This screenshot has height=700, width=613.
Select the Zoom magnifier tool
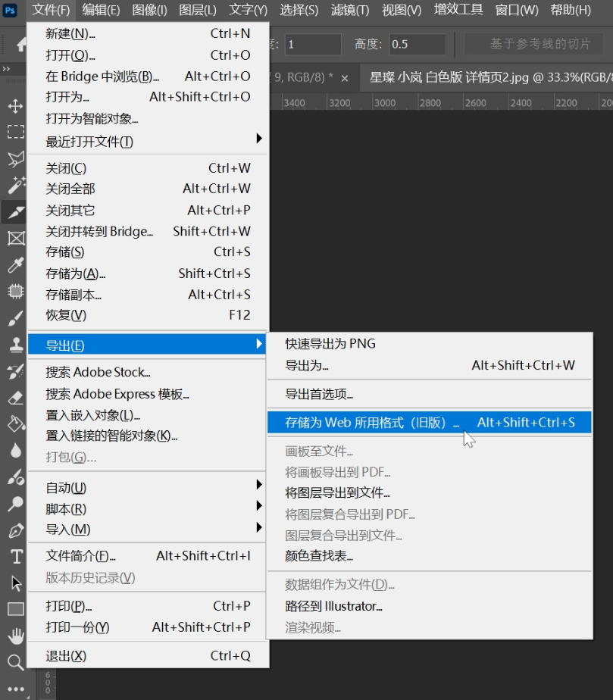pos(15,662)
